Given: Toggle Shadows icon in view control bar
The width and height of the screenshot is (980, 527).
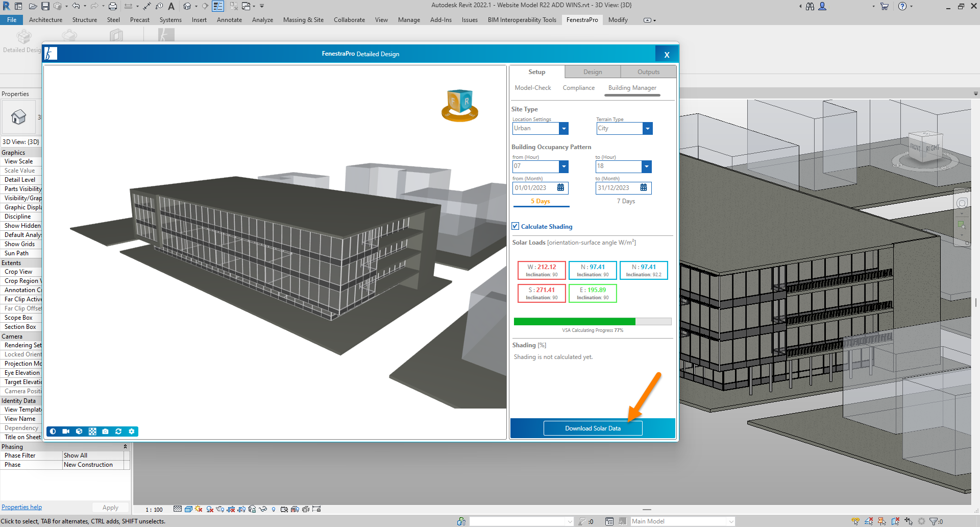Looking at the screenshot, I should tap(210, 509).
